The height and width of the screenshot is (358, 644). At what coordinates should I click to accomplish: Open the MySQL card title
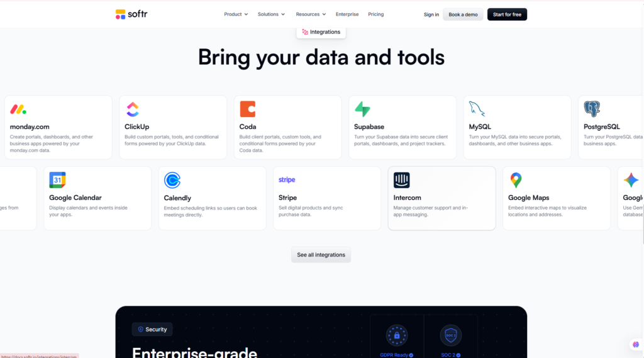[480, 126]
